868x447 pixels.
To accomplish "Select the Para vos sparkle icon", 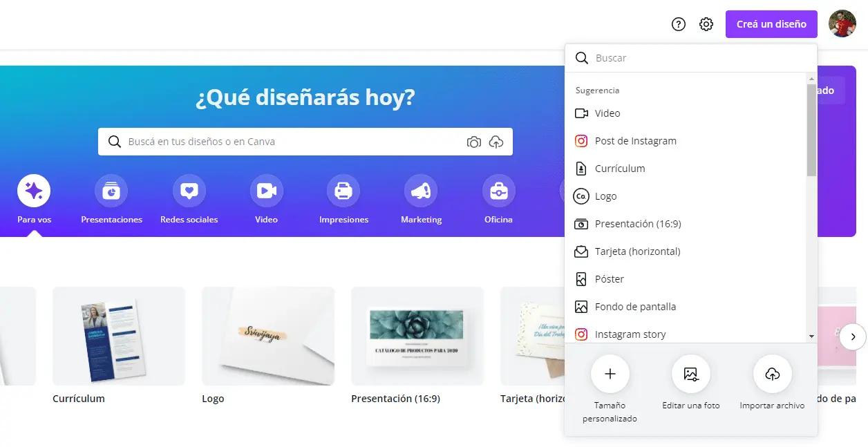I will pyautogui.click(x=34, y=191).
